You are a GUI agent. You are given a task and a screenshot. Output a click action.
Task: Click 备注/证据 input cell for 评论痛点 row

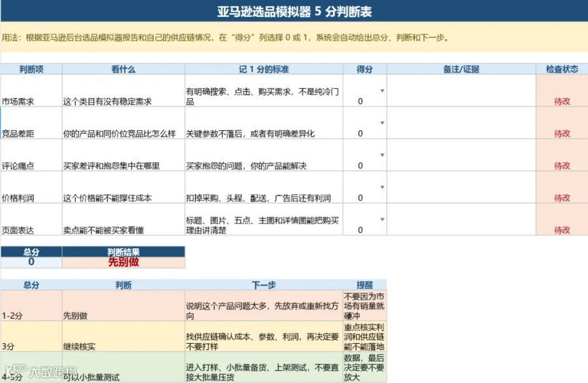tap(461, 156)
